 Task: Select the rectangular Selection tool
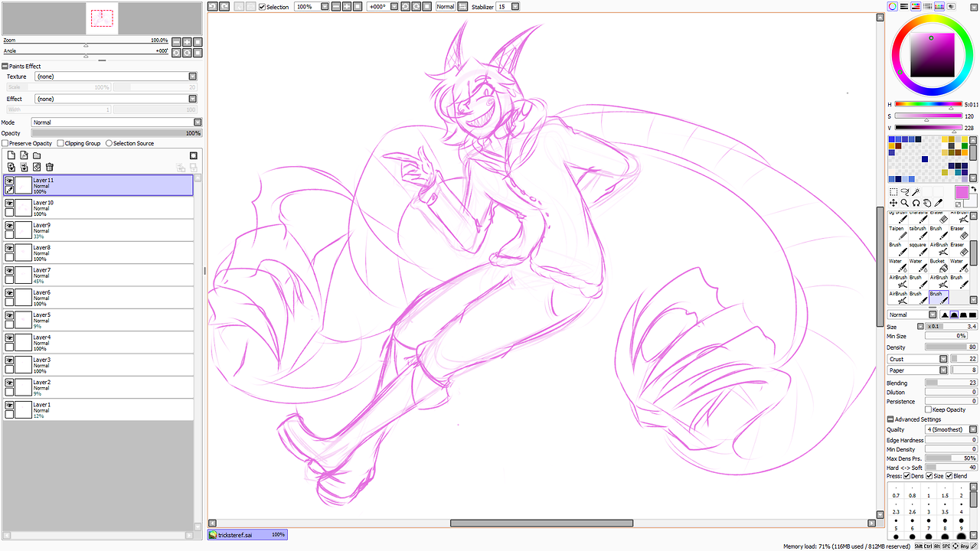click(x=893, y=192)
